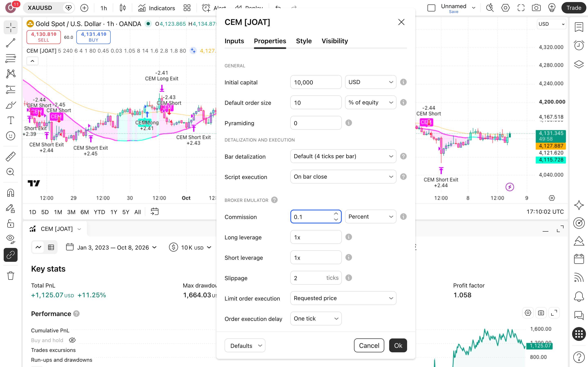Click the Cancel button
The image size is (588, 367).
pyautogui.click(x=369, y=345)
